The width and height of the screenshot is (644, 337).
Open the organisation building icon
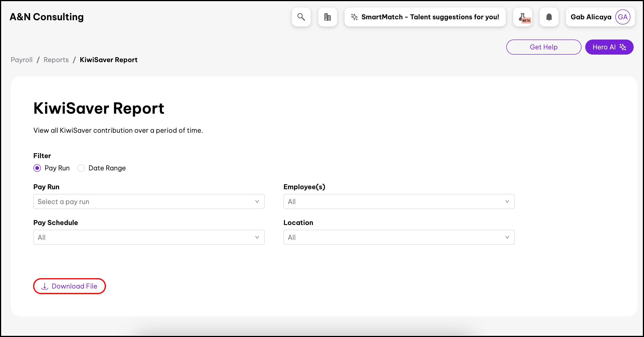coord(327,17)
